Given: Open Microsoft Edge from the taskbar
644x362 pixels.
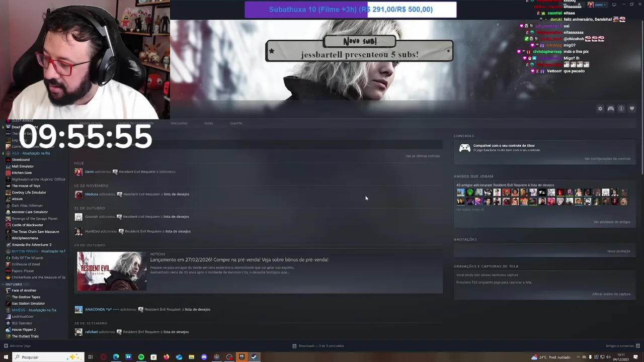Looking at the screenshot, I should pos(116,357).
